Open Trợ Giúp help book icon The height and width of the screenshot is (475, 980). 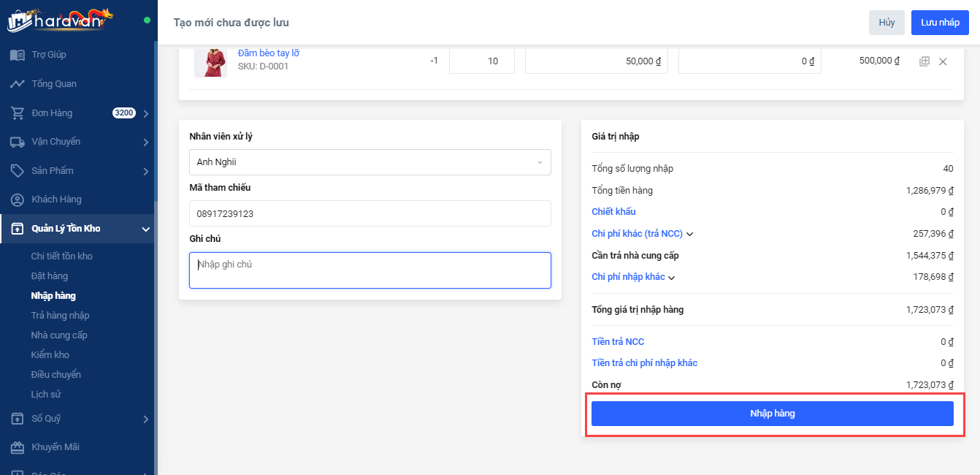18,55
